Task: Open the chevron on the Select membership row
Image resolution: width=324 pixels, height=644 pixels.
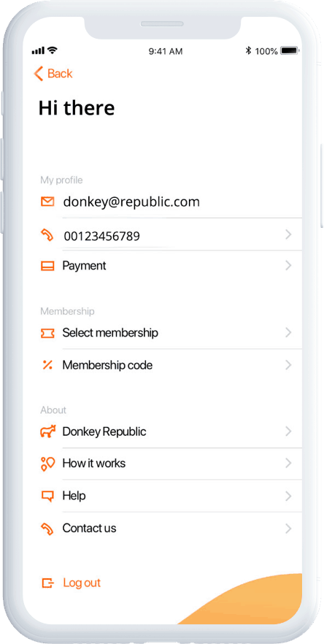Action: tap(288, 332)
